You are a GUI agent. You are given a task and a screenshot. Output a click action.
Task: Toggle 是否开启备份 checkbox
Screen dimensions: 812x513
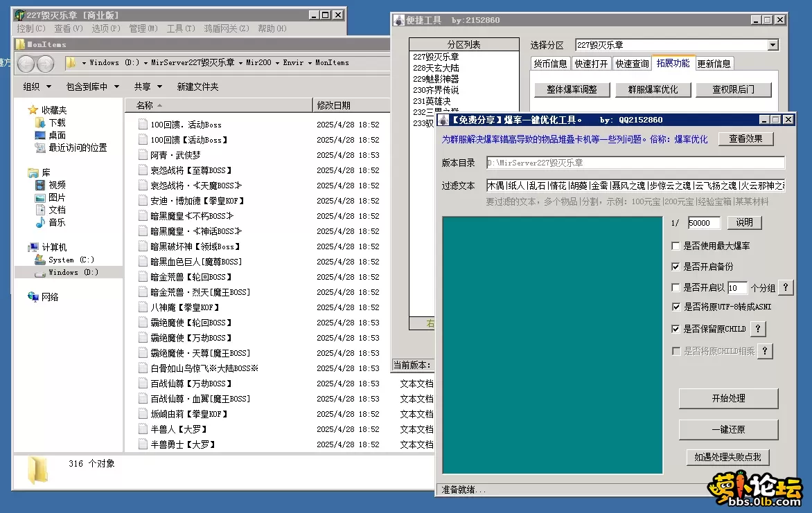tap(676, 267)
